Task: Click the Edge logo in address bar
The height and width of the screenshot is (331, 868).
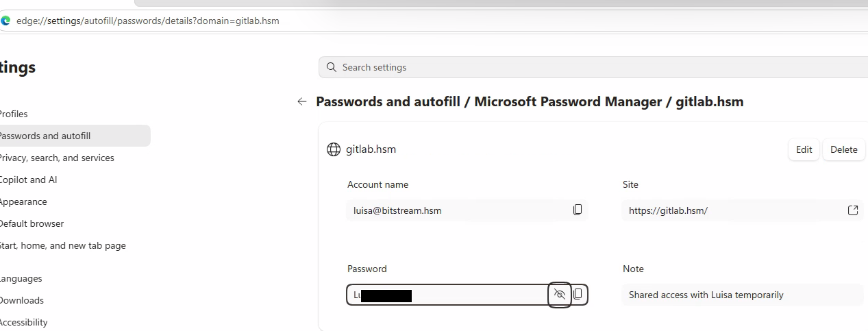Action: pos(5,21)
